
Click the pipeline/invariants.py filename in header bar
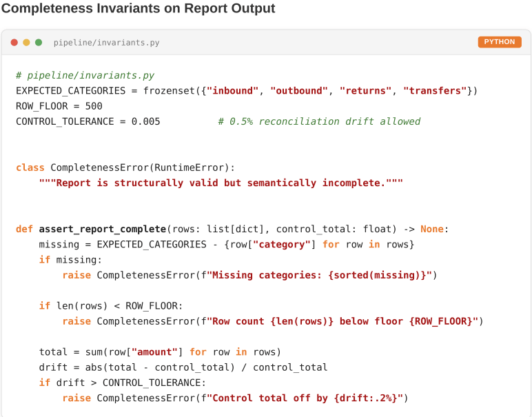(107, 43)
